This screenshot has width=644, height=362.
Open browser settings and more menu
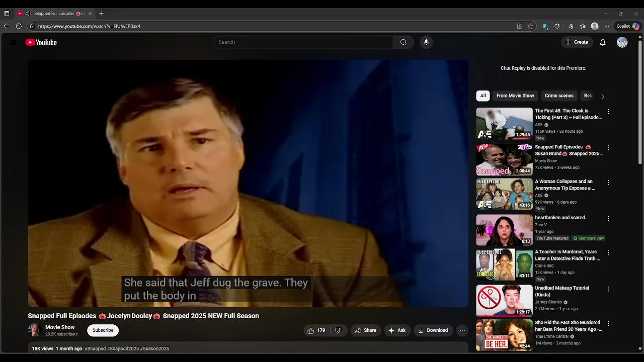(607, 26)
